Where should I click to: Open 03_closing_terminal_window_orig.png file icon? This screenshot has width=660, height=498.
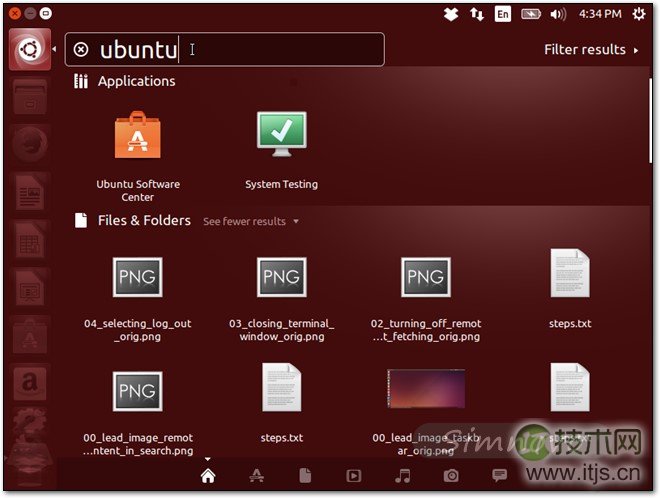pos(282,277)
